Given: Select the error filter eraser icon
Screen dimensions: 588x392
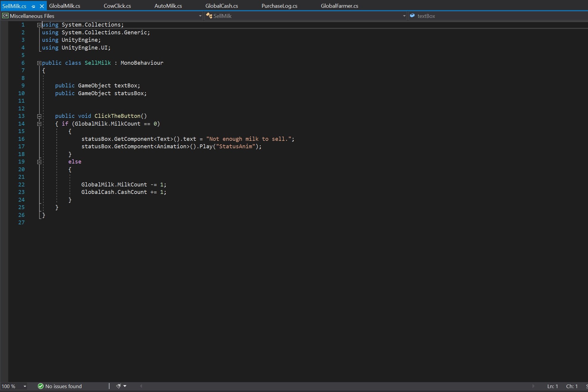Looking at the screenshot, I should (118, 386).
